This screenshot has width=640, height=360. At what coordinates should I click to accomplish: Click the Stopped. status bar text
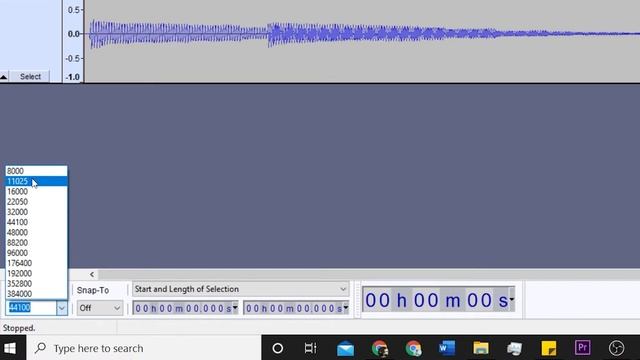tap(19, 328)
